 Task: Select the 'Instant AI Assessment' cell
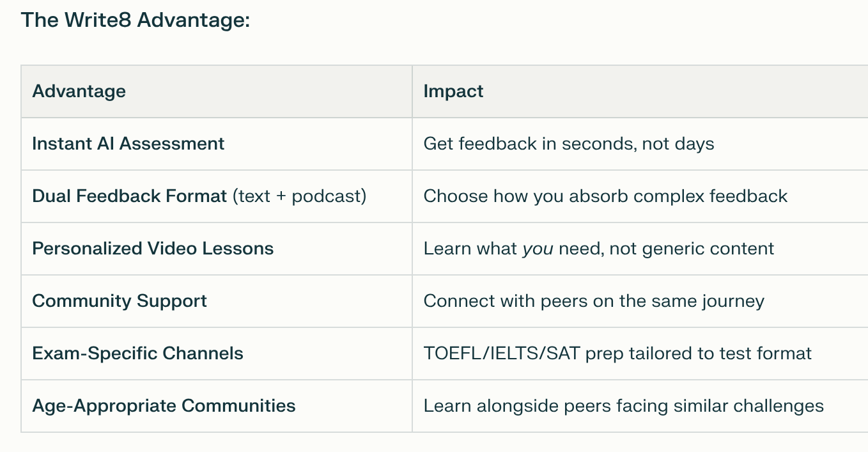tap(128, 143)
